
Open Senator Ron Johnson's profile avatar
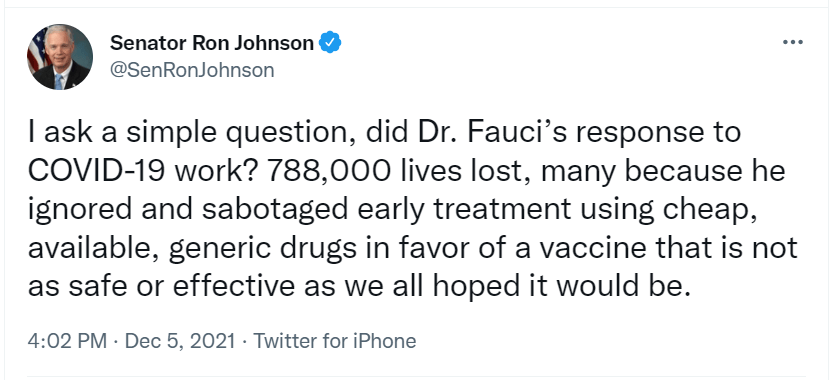point(60,57)
